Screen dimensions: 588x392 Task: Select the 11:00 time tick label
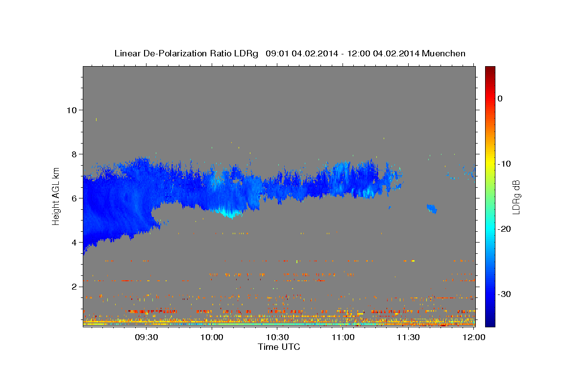pos(343,337)
